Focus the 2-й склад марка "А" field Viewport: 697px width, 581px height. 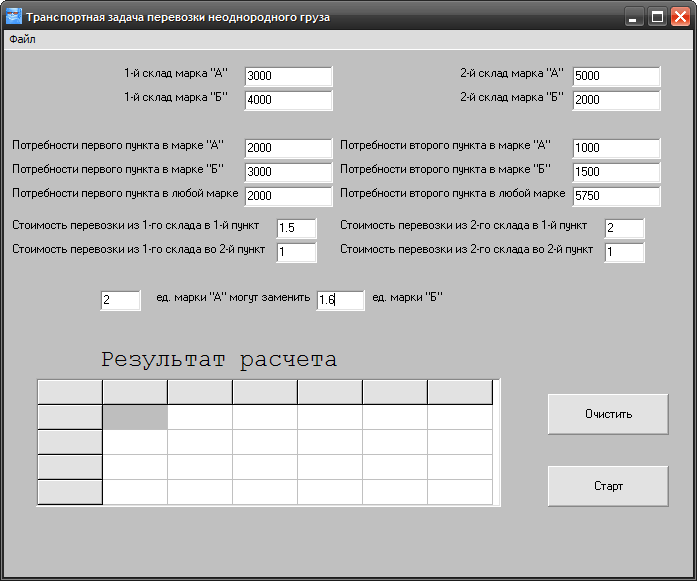[616, 76]
